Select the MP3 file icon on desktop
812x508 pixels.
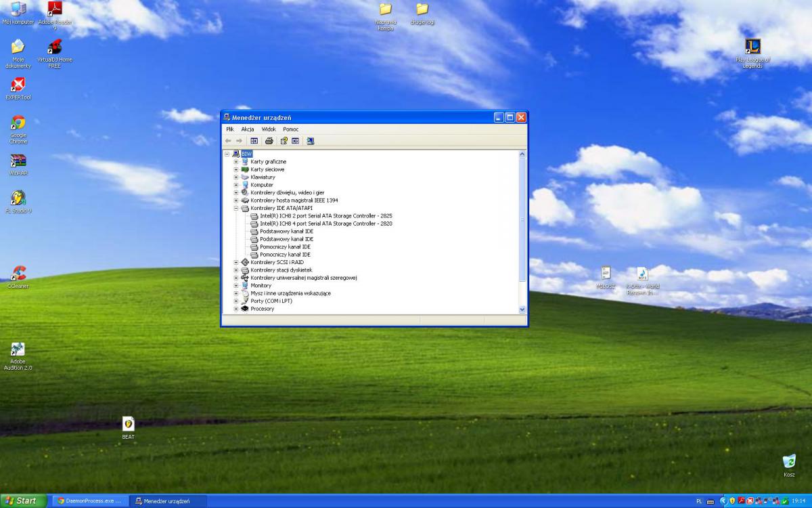pos(642,281)
